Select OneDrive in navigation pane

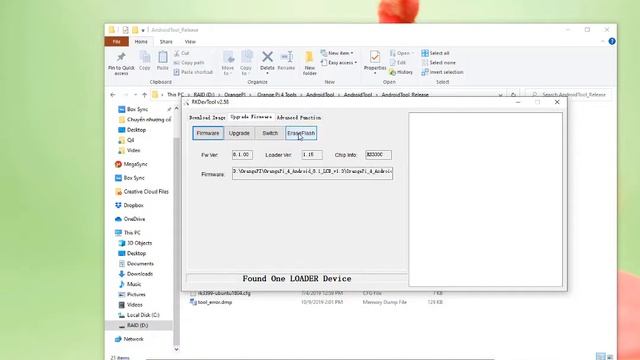pos(130,219)
